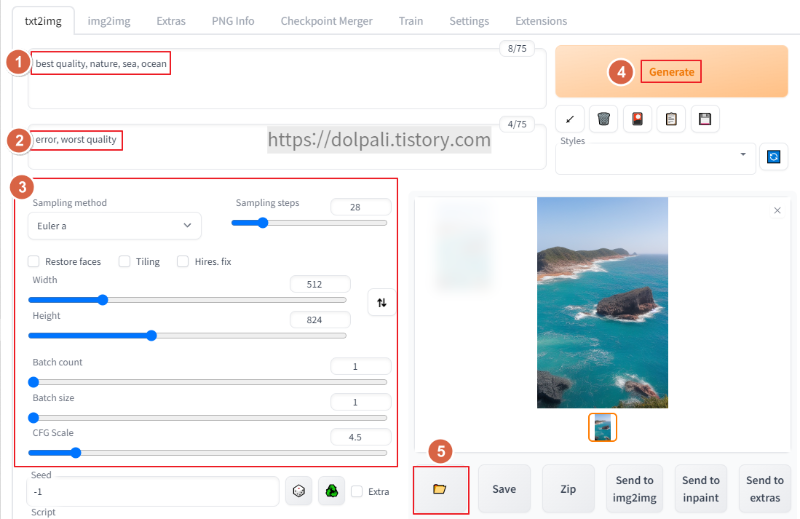Click Send to extras button
The width and height of the screenshot is (800, 519).
coord(765,489)
